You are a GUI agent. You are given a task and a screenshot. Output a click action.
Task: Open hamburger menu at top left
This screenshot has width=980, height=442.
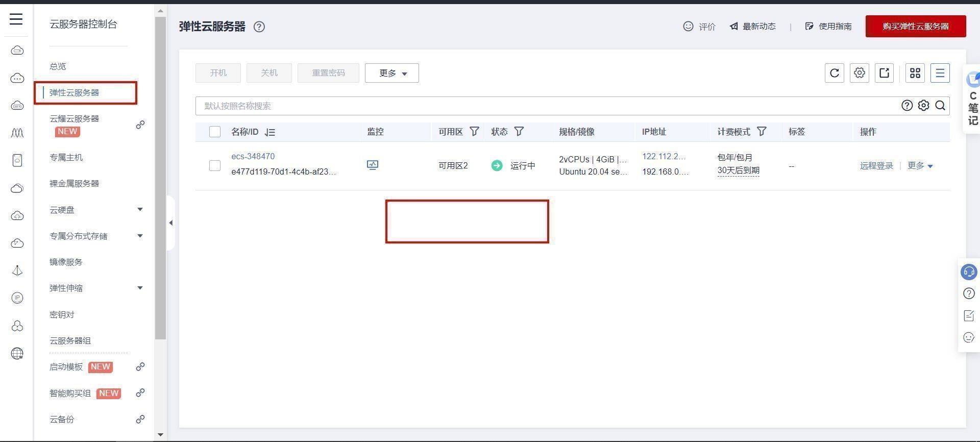point(16,19)
